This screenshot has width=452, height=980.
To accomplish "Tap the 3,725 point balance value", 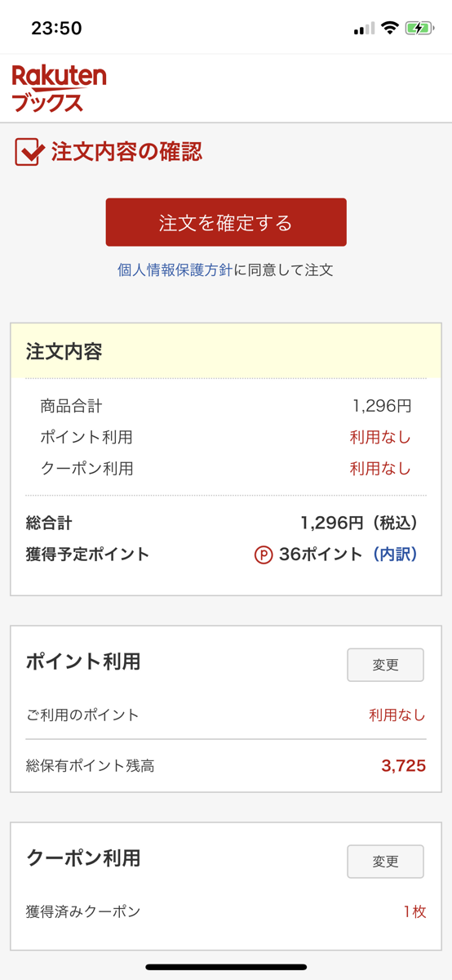I will coord(404,766).
